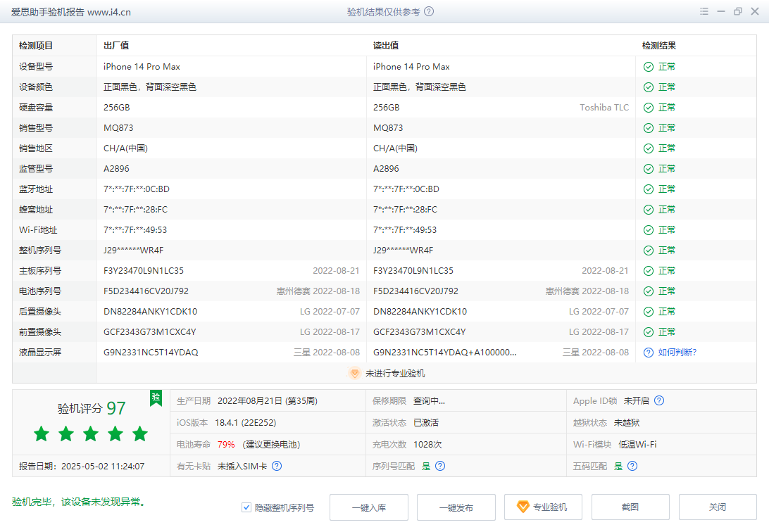Click the 生产日期 value 2022年08月21日
Screen dimensions: 769x532
pos(250,400)
